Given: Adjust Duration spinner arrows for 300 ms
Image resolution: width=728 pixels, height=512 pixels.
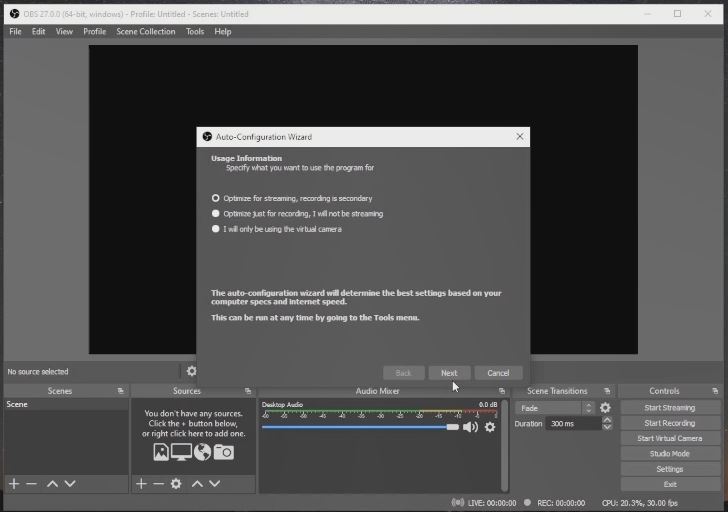Looking at the screenshot, I should 606,424.
